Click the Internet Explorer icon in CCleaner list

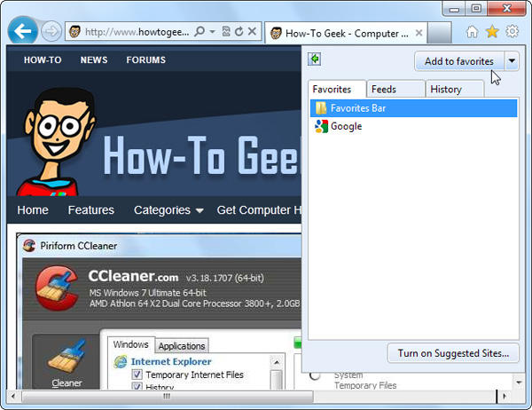click(121, 362)
